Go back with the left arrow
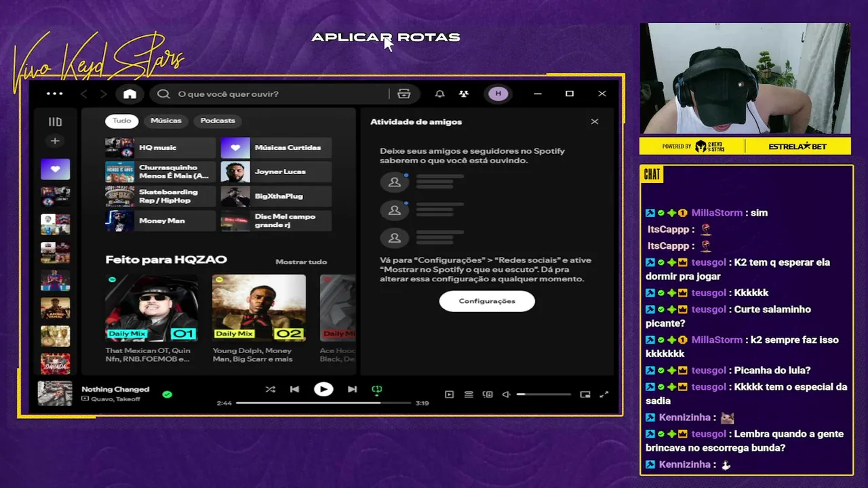This screenshot has width=868, height=488. point(84,94)
